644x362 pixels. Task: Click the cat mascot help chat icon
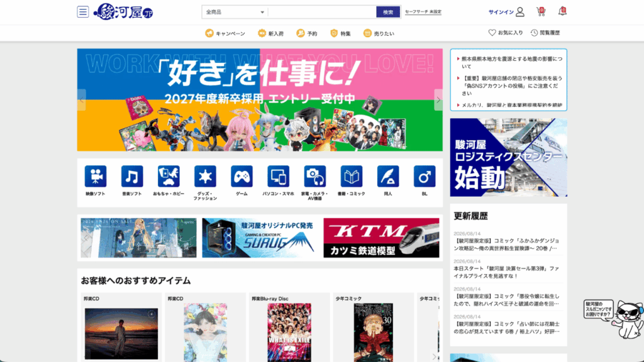pos(628,319)
